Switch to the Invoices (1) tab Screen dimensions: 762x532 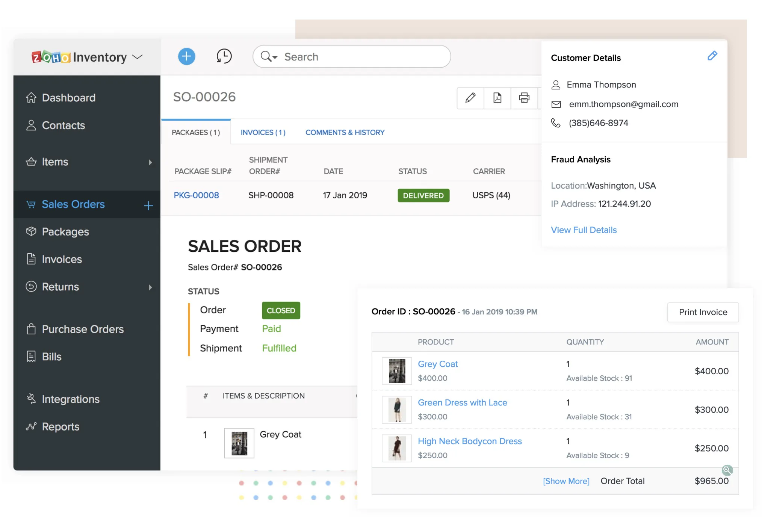coord(263,132)
